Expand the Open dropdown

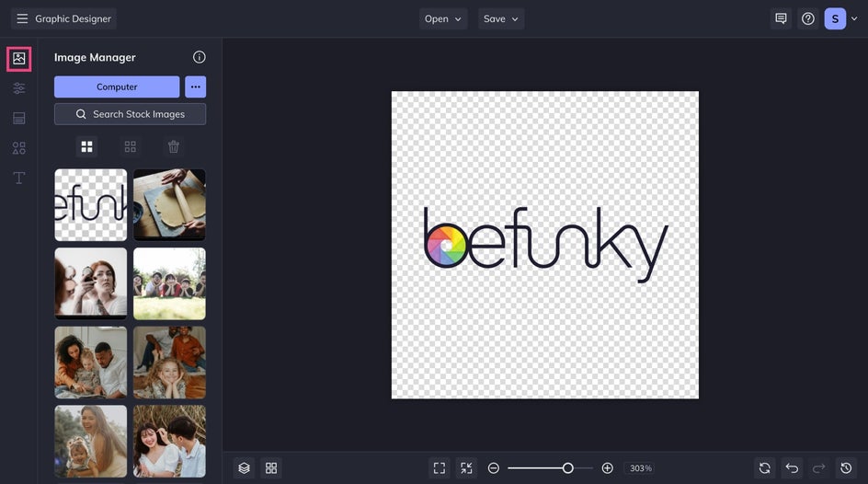(x=443, y=18)
